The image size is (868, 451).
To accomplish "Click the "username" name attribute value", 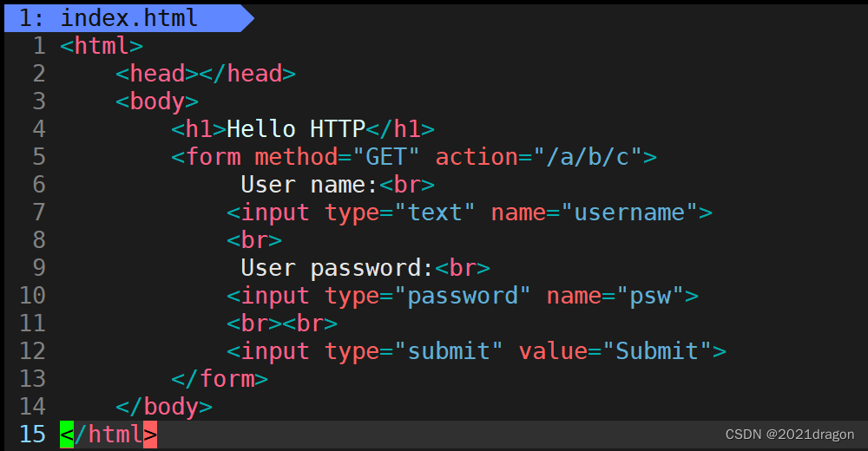I will (x=629, y=212).
